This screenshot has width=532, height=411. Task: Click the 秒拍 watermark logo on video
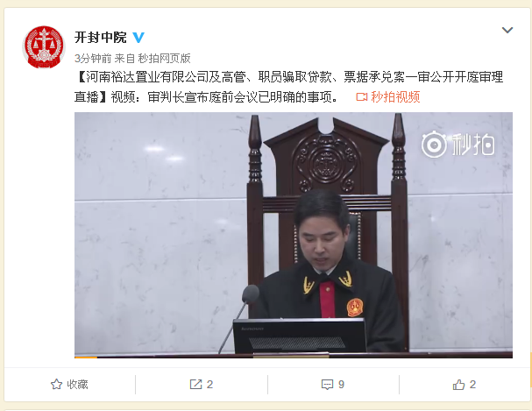coord(458,145)
